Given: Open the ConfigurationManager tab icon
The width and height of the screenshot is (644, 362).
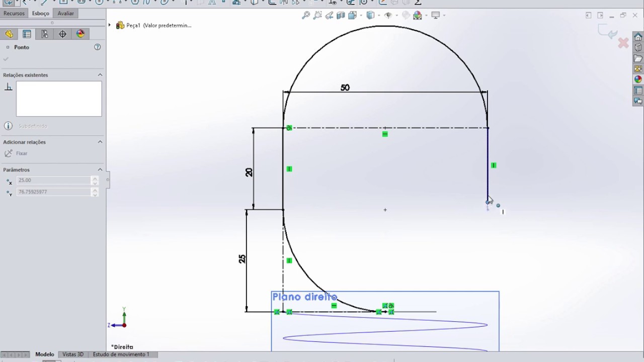Looking at the screenshot, I should click(45, 34).
